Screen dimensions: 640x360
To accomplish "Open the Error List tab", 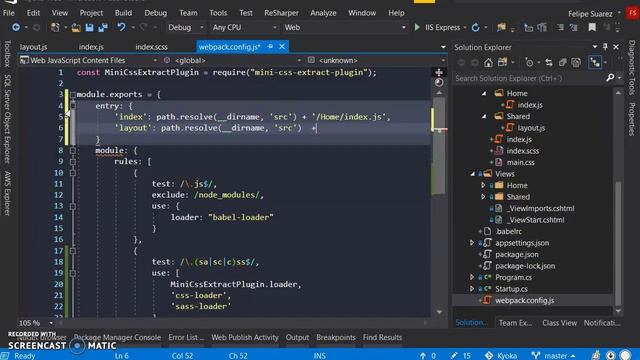I will tap(186, 337).
